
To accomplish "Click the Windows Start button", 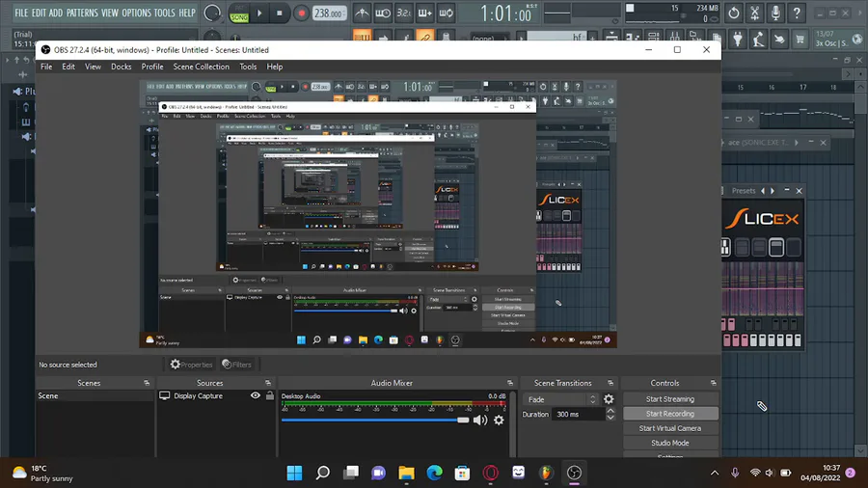I will 294,473.
